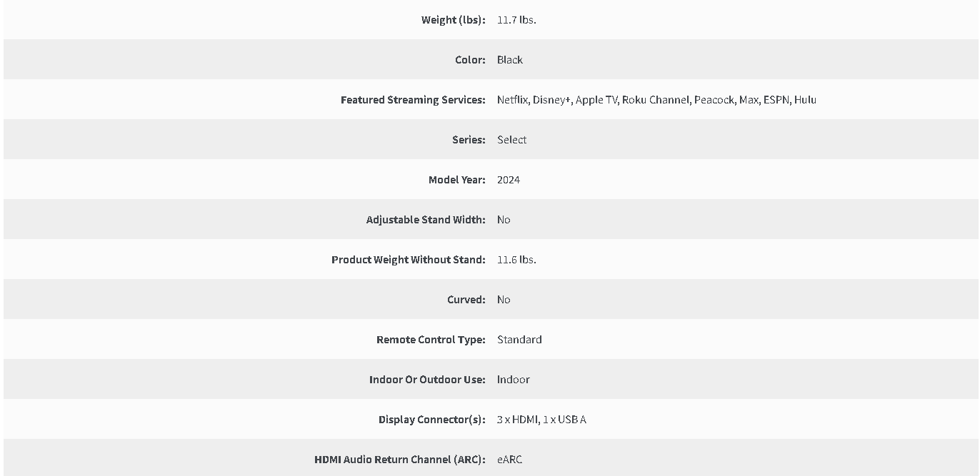The image size is (980, 476).
Task: Select the eARC value
Action: point(510,460)
